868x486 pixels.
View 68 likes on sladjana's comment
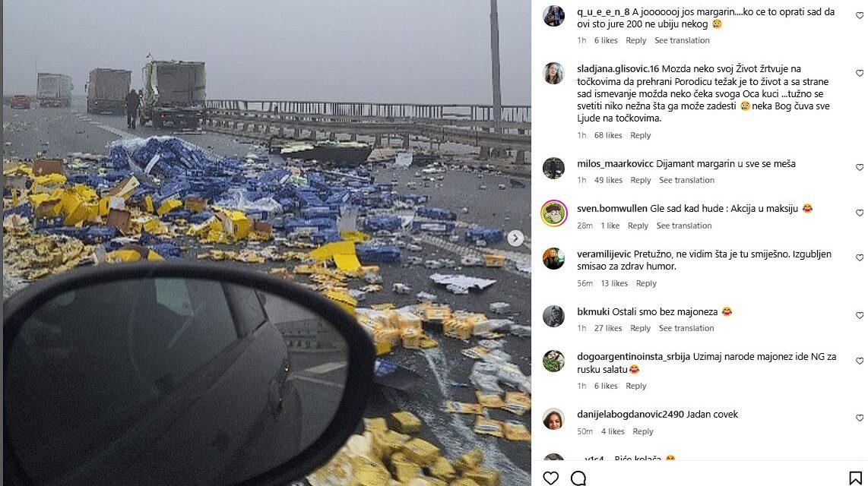tap(608, 135)
